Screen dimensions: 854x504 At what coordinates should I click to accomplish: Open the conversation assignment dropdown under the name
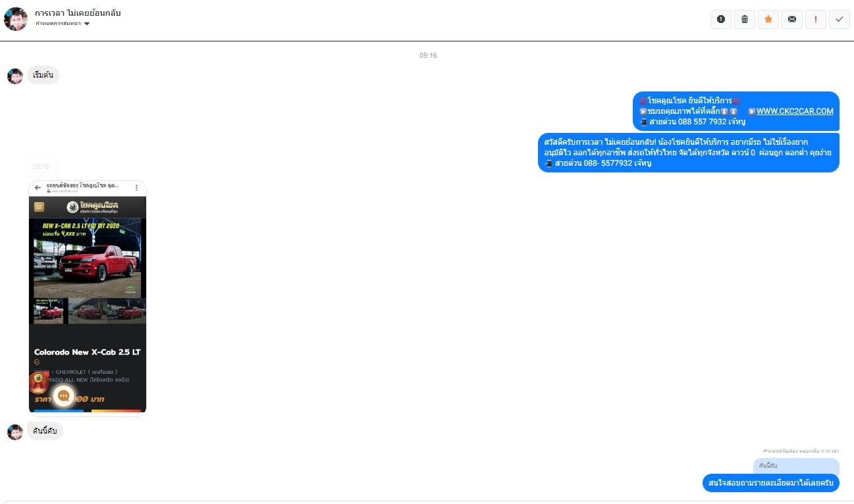63,24
